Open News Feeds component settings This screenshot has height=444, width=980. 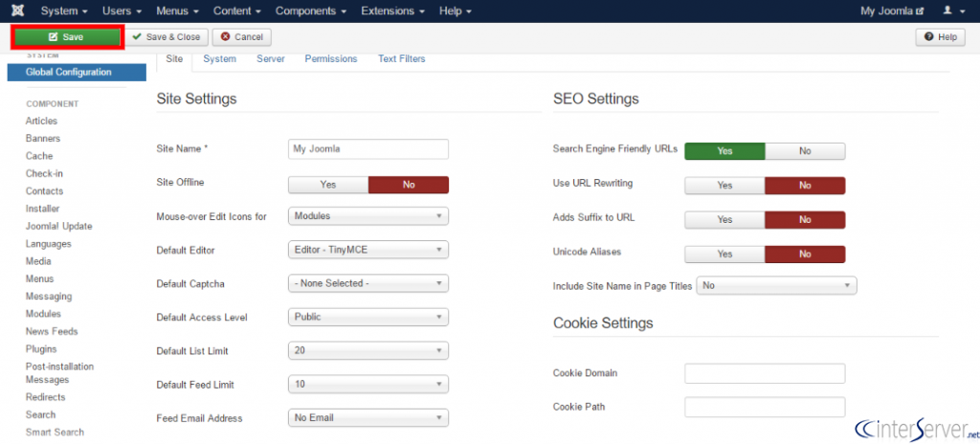(x=52, y=331)
